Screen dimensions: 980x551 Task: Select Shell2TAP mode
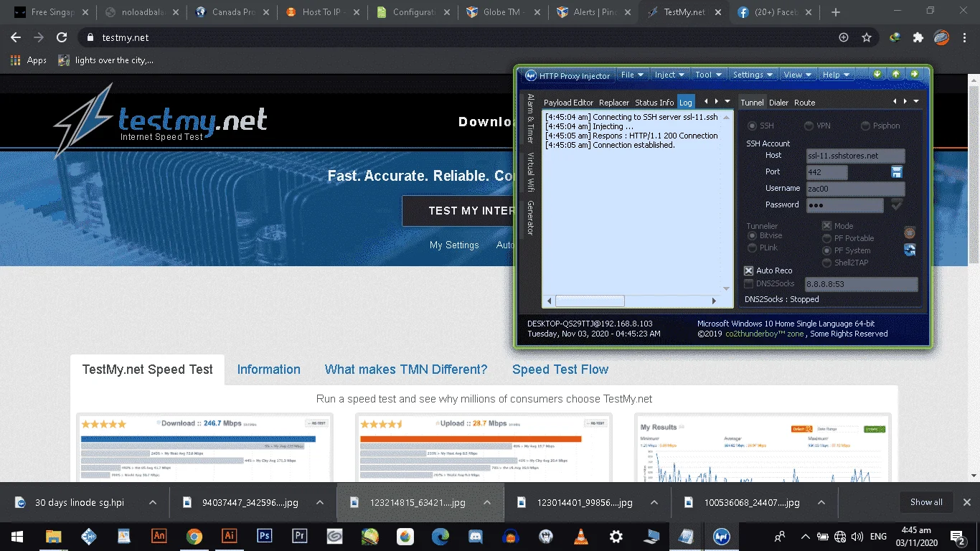coord(826,263)
